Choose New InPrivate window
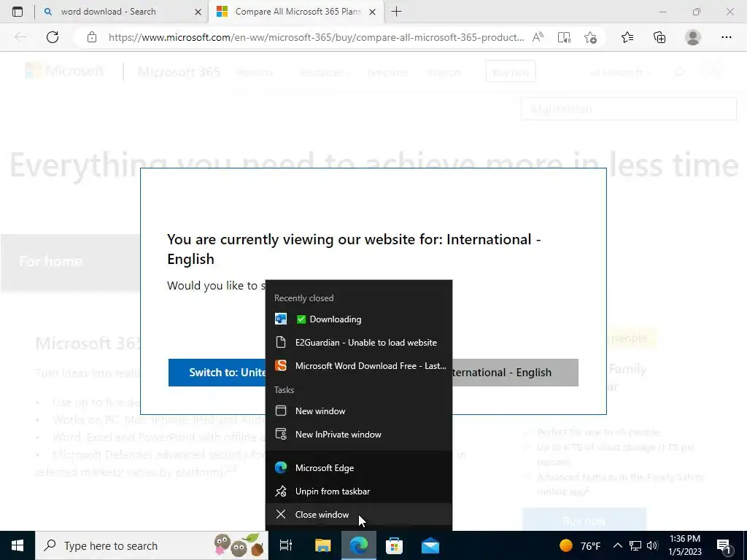The height and width of the screenshot is (560, 747). pos(358,435)
